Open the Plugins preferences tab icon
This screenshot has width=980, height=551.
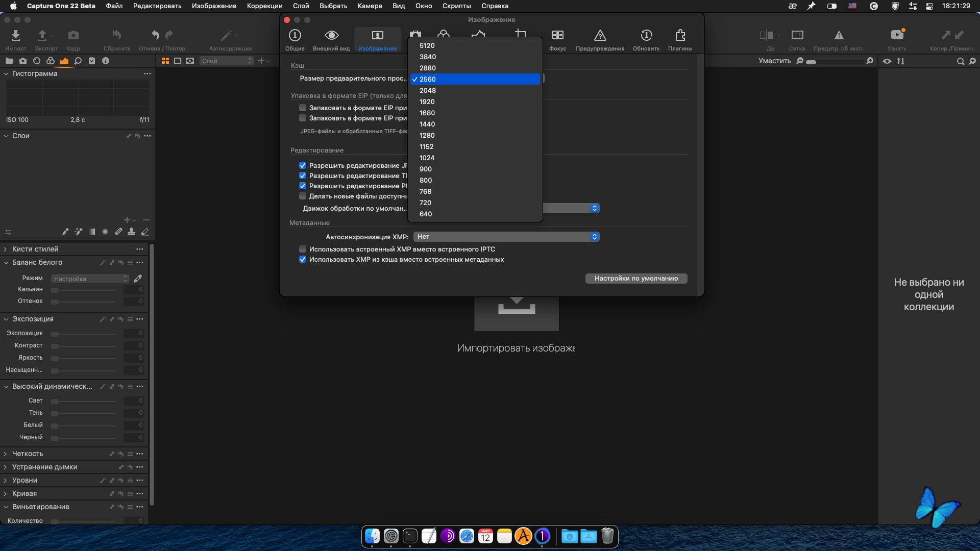click(680, 35)
